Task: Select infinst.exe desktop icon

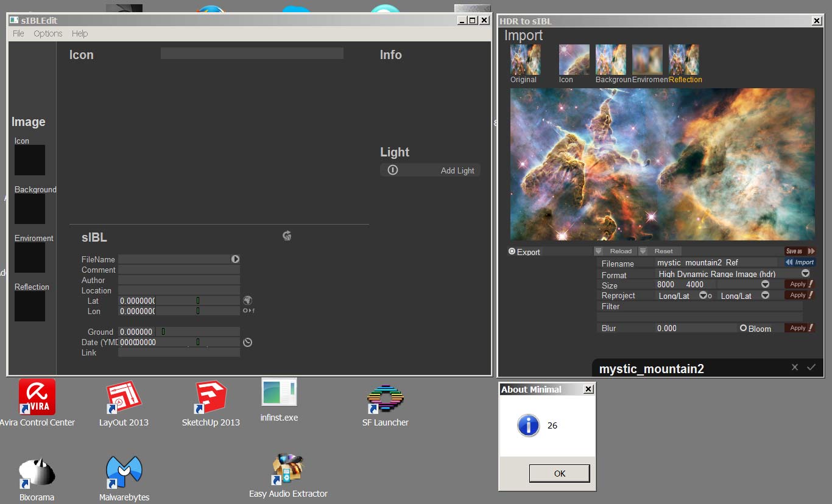Action: pos(279,400)
